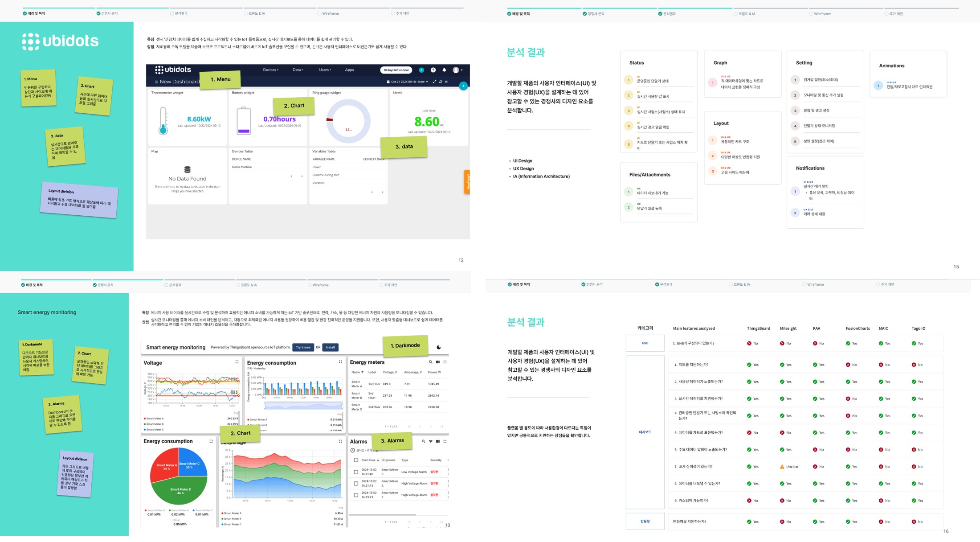Viewport: 980px width, 542px height.
Task: Click the Ubidots notification bell icon
Action: 444,70
